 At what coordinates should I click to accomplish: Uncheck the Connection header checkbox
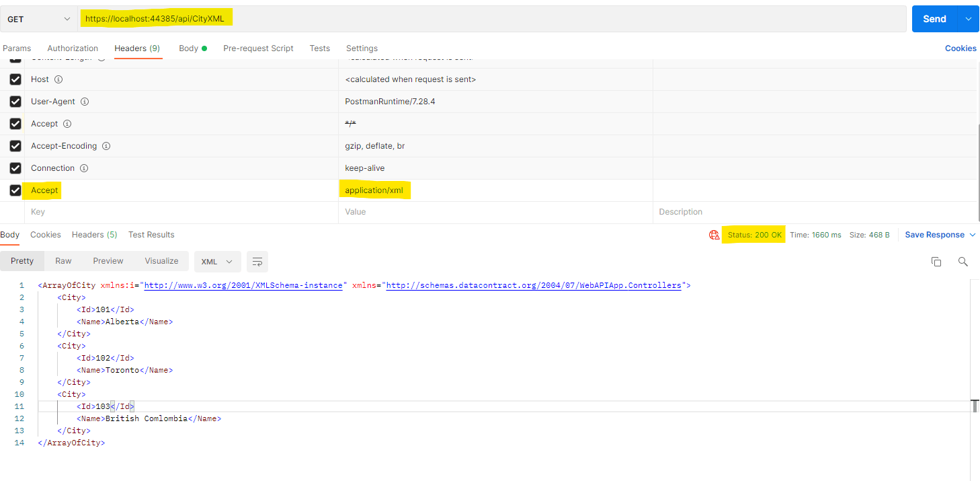tap(15, 168)
